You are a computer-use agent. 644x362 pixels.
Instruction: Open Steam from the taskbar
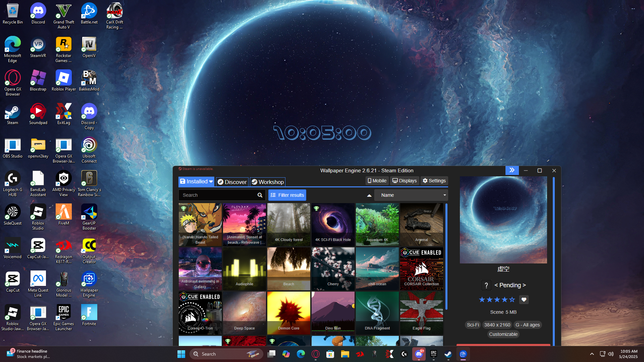(x=448, y=354)
